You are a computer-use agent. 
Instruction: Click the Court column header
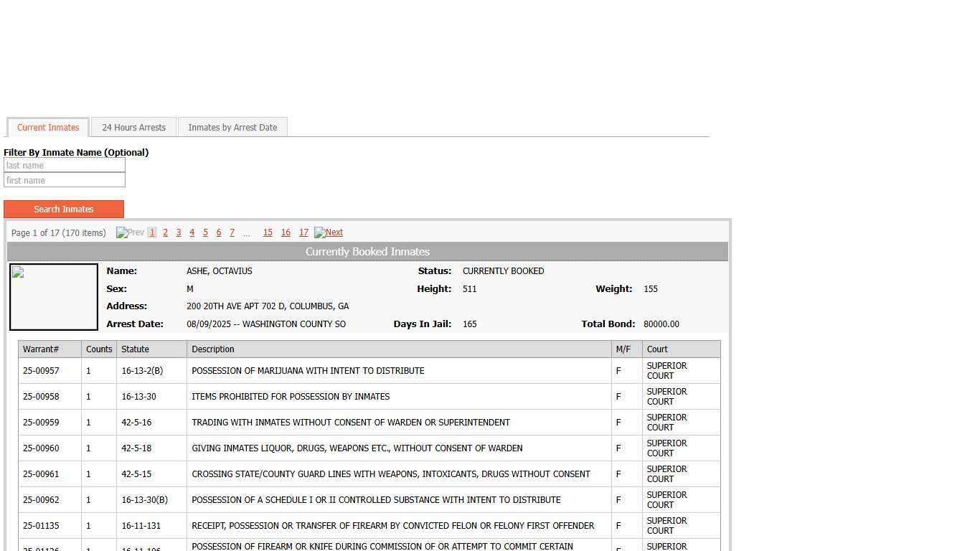point(656,349)
